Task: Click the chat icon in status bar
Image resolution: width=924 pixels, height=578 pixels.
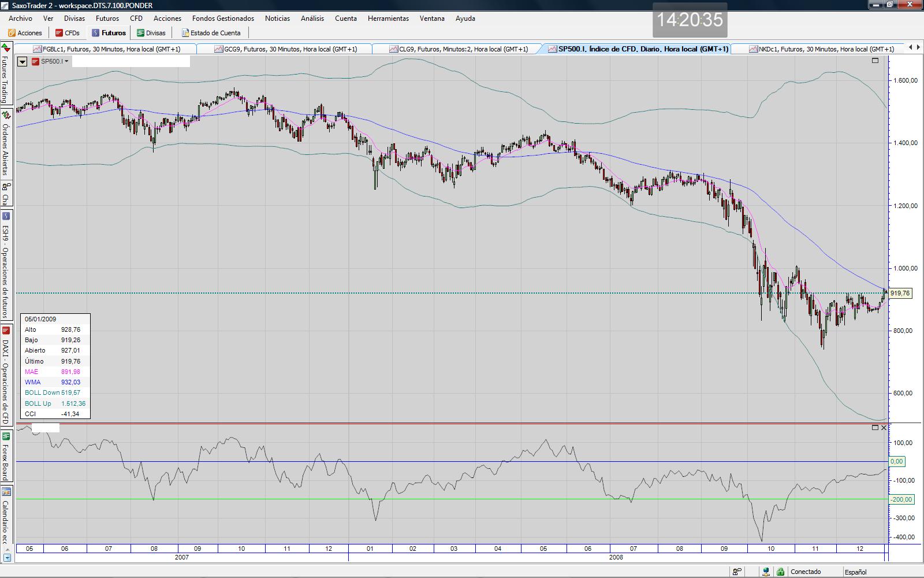Action: [x=737, y=572]
